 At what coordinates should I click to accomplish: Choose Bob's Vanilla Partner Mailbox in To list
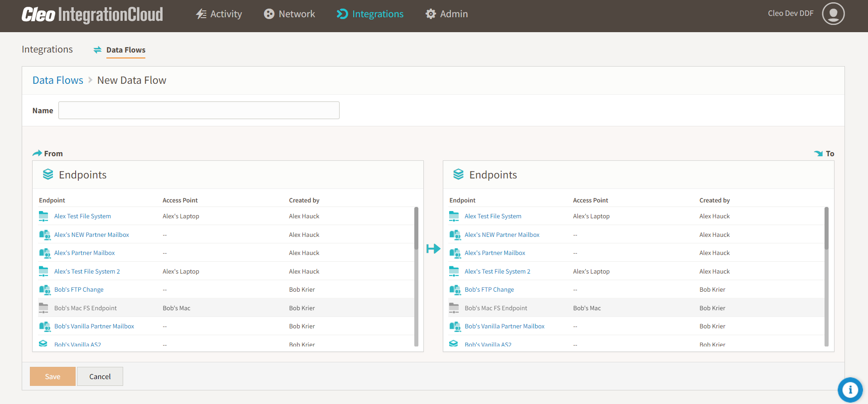point(504,327)
